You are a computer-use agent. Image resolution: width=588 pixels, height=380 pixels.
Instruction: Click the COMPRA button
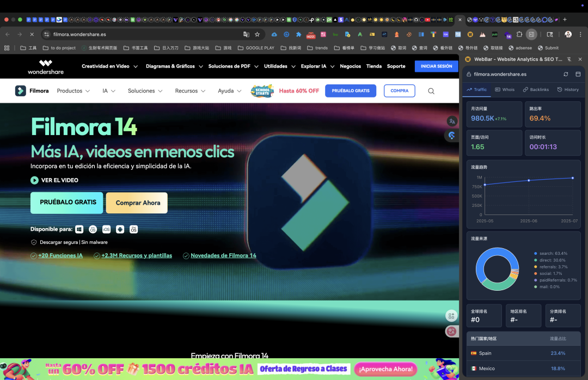[400, 91]
